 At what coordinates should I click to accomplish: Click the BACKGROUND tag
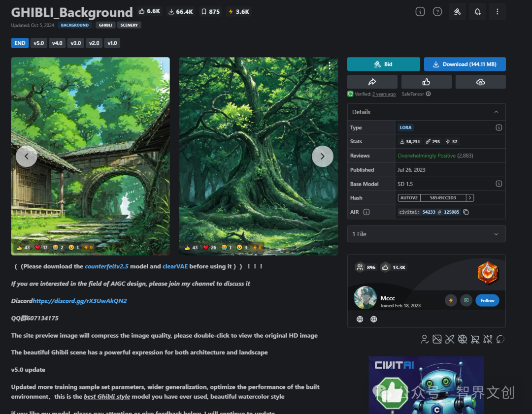[75, 25]
